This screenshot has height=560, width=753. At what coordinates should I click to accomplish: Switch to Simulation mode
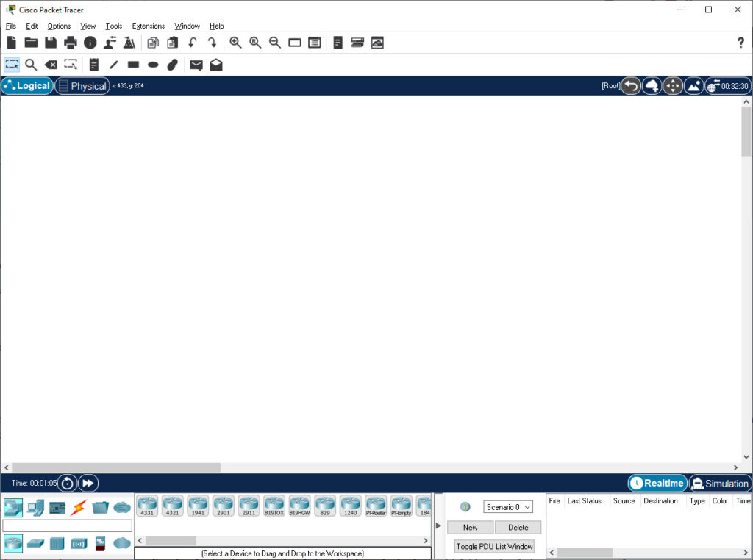(x=721, y=484)
